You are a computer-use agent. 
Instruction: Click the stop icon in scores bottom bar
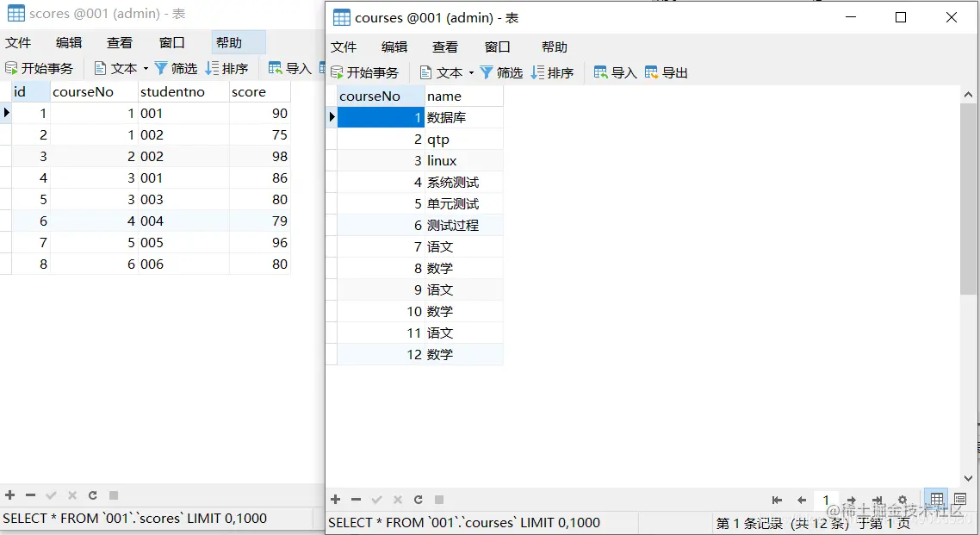pyautogui.click(x=114, y=495)
